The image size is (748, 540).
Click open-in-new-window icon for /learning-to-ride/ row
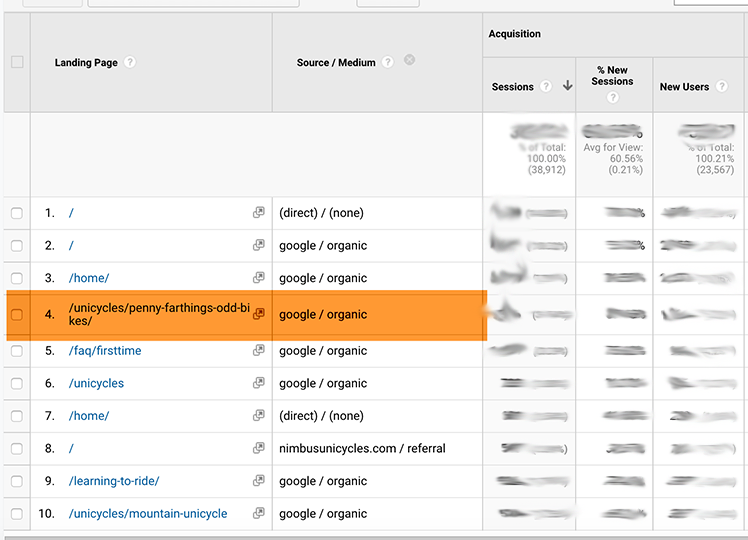pos(259,481)
